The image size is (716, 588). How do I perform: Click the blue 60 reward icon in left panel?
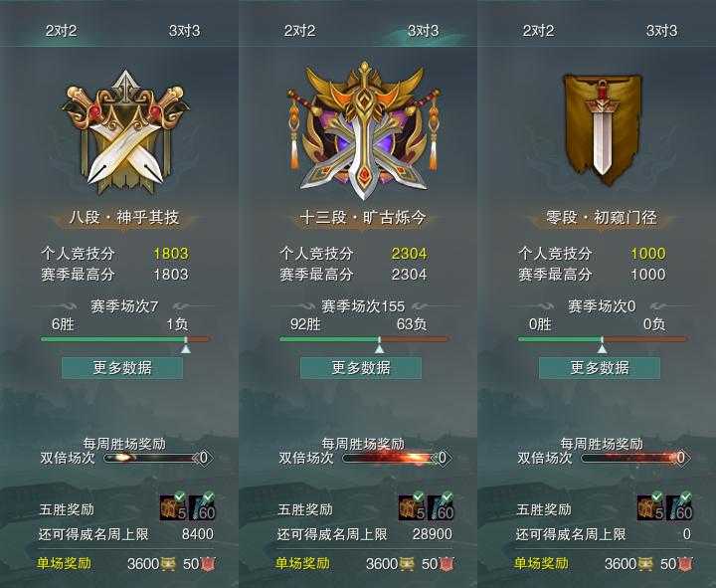click(x=202, y=507)
